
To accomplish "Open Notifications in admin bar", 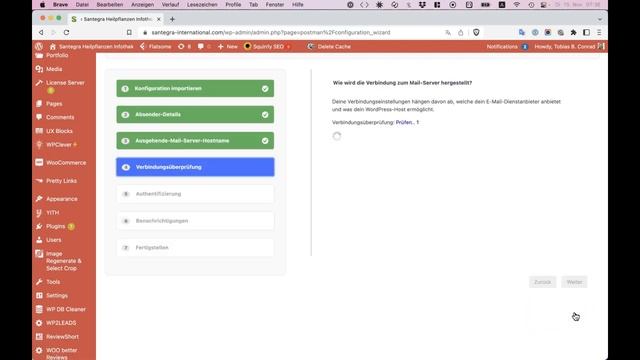I will point(507,47).
